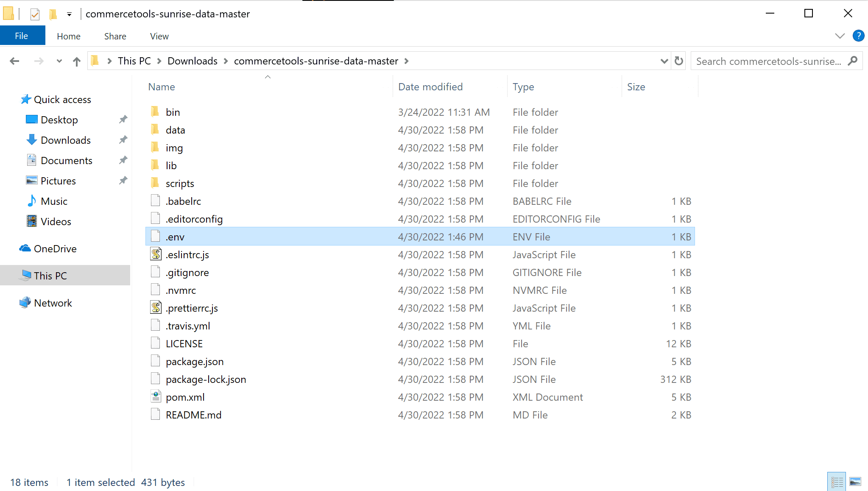Refresh the current folder view
868x491 pixels.
tap(679, 61)
